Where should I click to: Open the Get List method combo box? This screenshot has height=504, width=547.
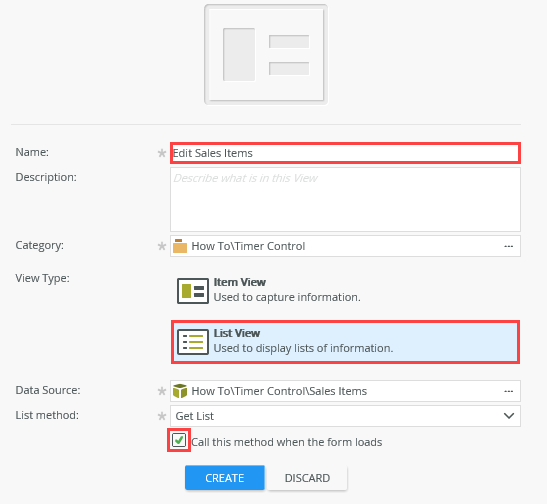pos(345,416)
